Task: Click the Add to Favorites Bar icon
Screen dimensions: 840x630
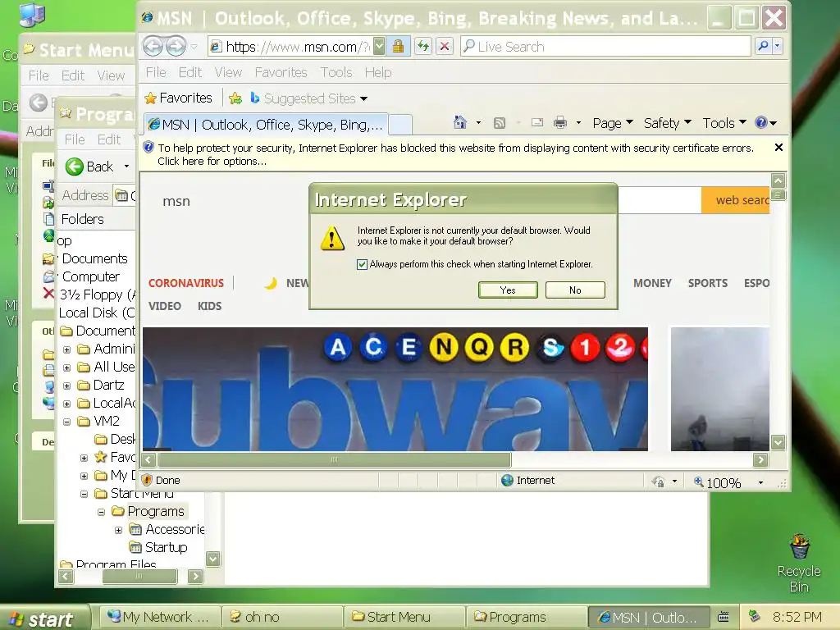Action: click(x=235, y=98)
